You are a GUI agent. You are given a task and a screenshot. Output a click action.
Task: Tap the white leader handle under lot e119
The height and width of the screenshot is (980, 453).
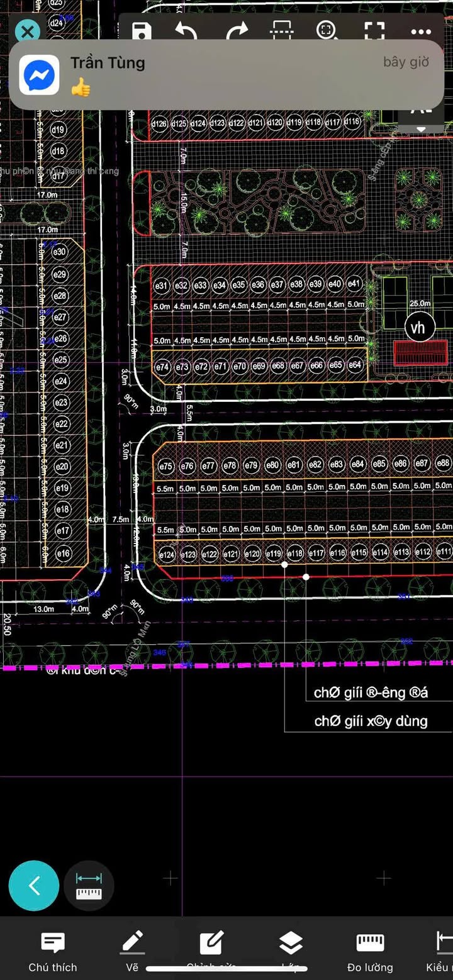284,565
